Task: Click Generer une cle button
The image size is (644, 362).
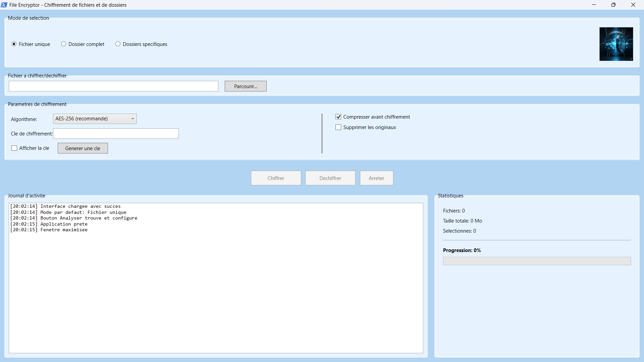Action: pos(83,148)
